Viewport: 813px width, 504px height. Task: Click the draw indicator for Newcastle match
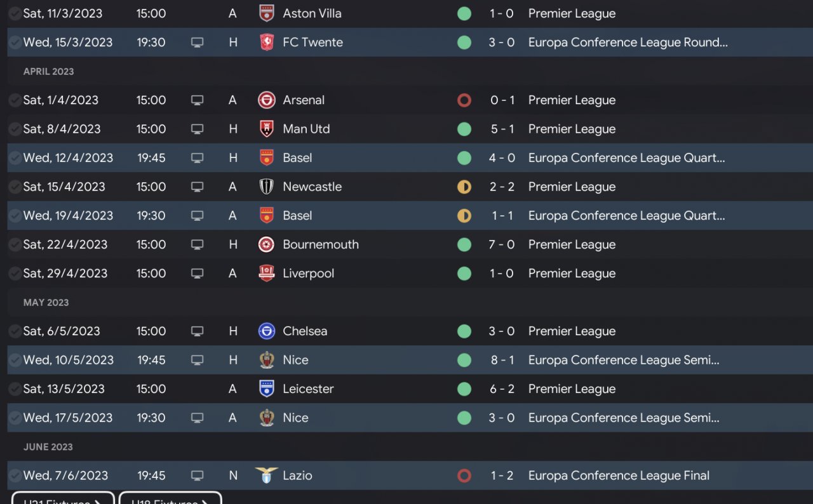[x=464, y=187]
